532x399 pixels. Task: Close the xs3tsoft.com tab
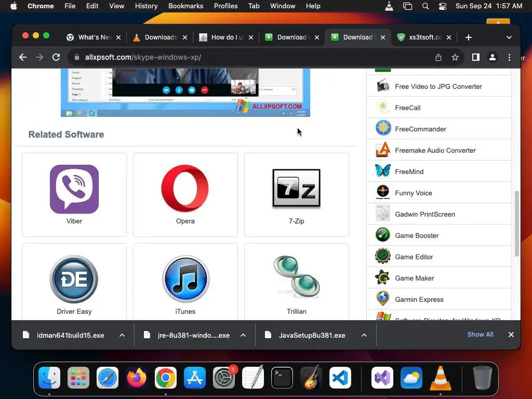(x=449, y=37)
